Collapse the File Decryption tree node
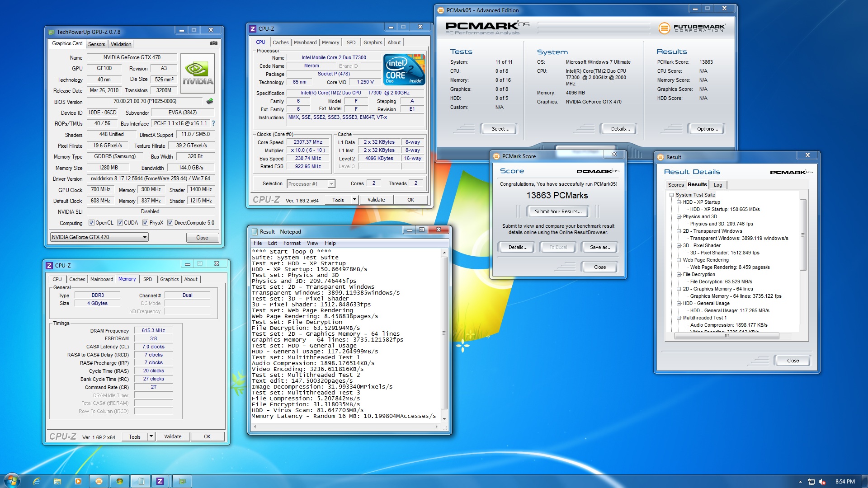Screen dimensions: 868x488 pos(679,275)
